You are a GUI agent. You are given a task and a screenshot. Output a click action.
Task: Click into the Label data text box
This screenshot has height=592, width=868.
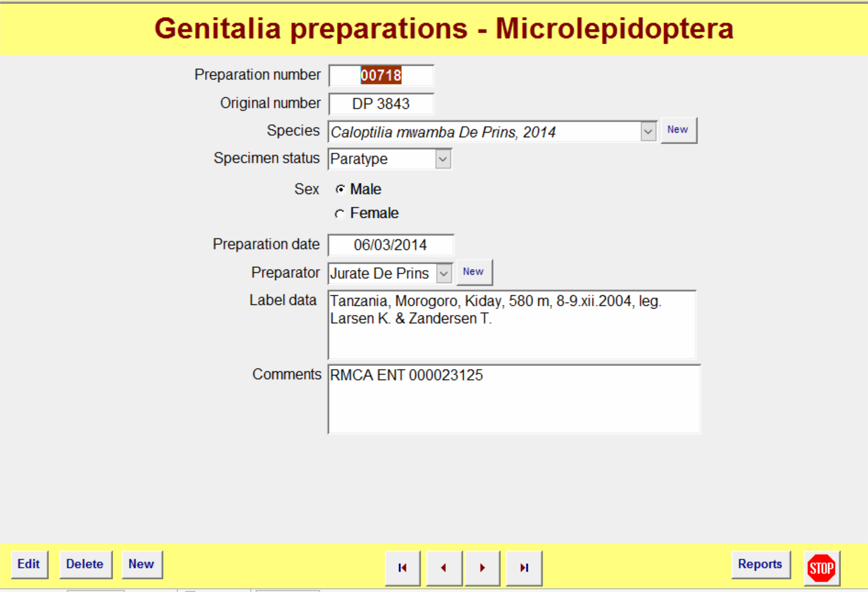pyautogui.click(x=512, y=325)
